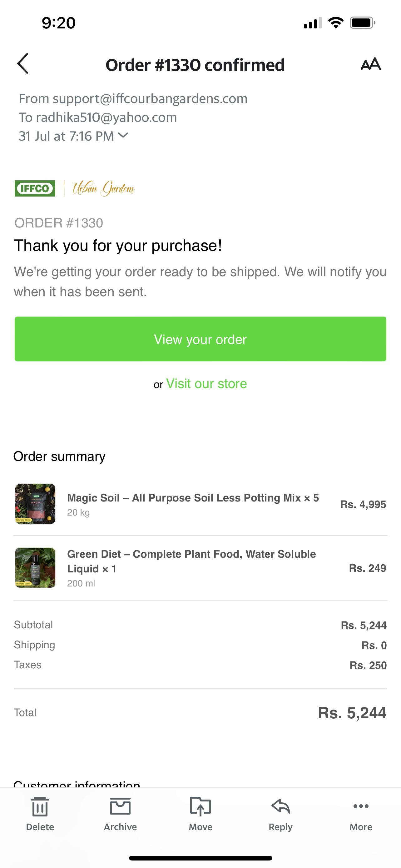This screenshot has width=401, height=868.
Task: Tap the Wi-Fi status icon
Action: [x=335, y=23]
